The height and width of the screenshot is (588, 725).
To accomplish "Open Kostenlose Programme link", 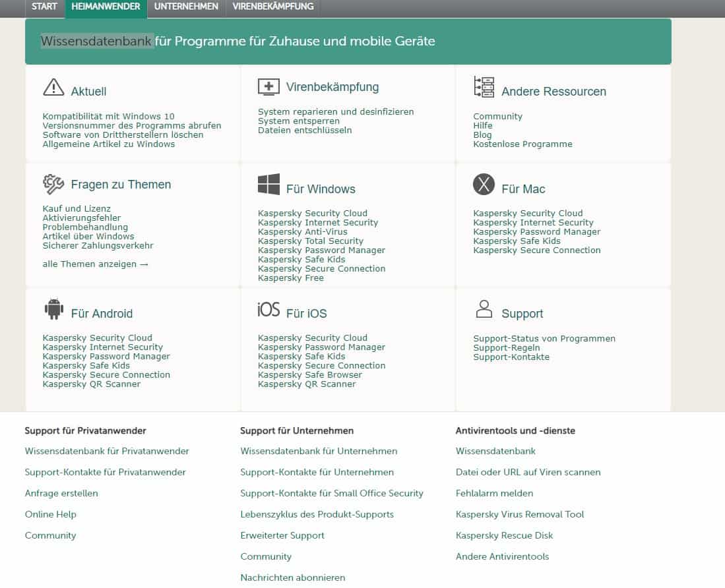I will [x=523, y=144].
